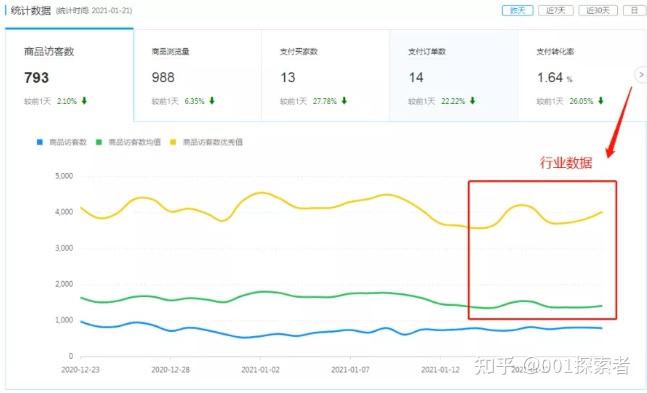Toggle the yellow 商品访客数优秀值 legend series
The width and height of the screenshot is (647, 393).
[x=206, y=142]
